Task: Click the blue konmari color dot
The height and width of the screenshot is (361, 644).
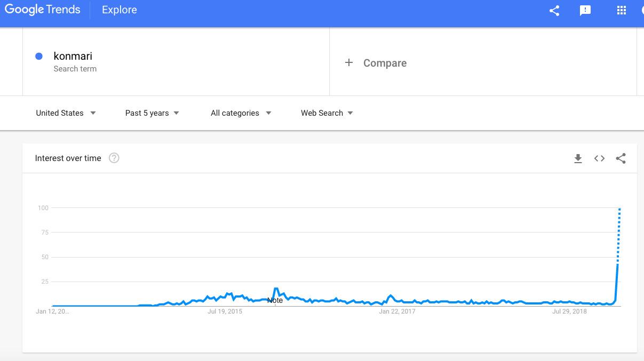Action: (x=39, y=57)
